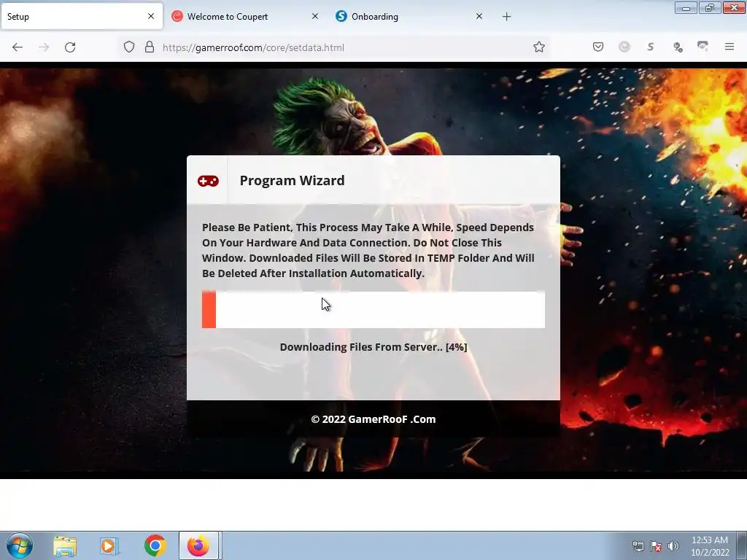Bookmark this page with the star
747x560 pixels.
click(x=539, y=47)
